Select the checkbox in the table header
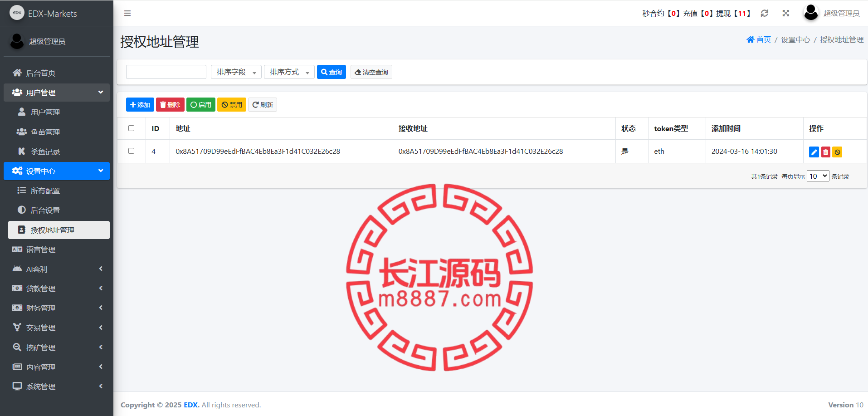868x416 pixels. click(x=132, y=128)
